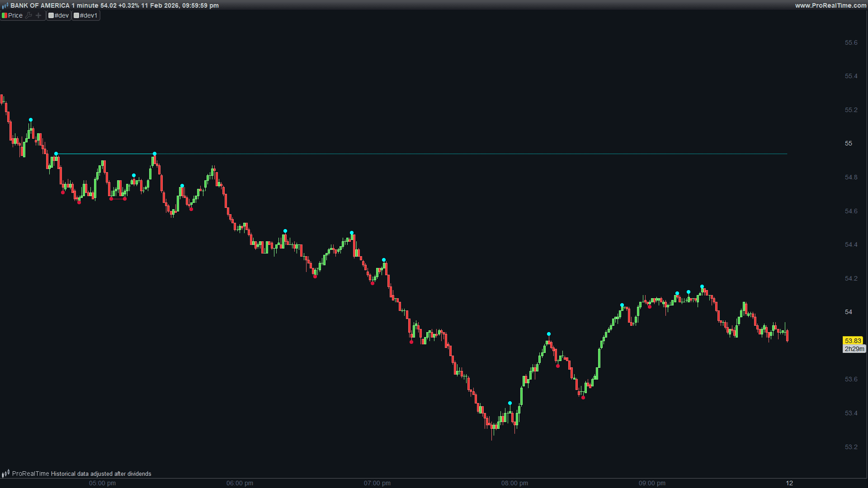Click the candlestick icon in bottom-left footer

pyautogui.click(x=5, y=474)
